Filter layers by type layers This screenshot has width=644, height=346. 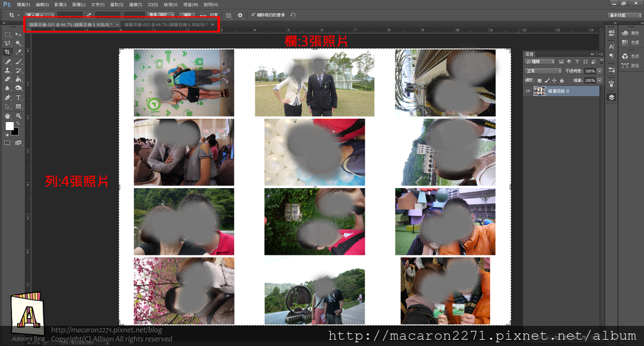click(577, 62)
